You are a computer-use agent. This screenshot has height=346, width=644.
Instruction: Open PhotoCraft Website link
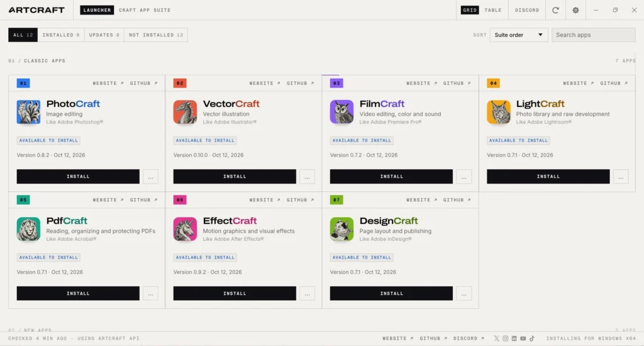pos(108,83)
